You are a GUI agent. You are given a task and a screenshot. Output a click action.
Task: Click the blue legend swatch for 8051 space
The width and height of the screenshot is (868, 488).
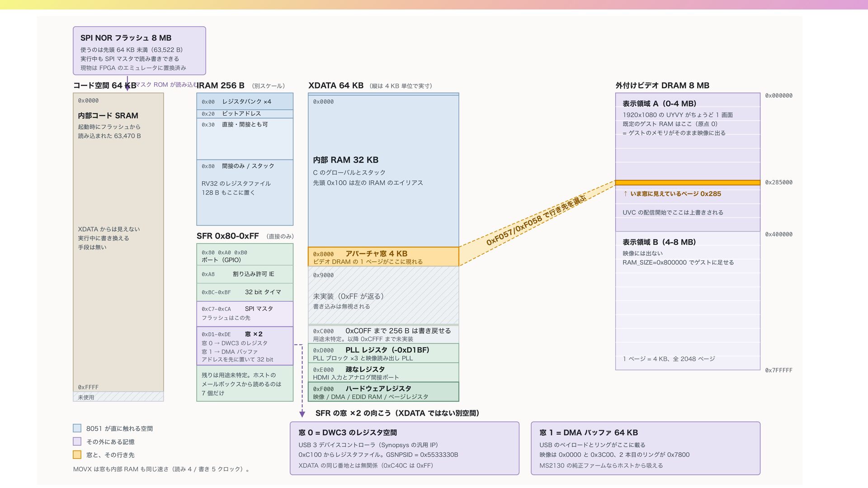77,428
